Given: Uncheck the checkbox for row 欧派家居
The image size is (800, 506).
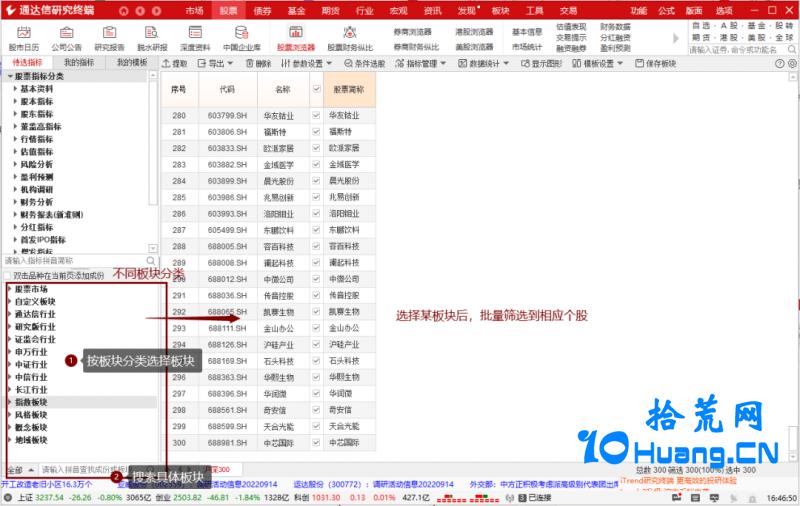Looking at the screenshot, I should click(x=316, y=148).
